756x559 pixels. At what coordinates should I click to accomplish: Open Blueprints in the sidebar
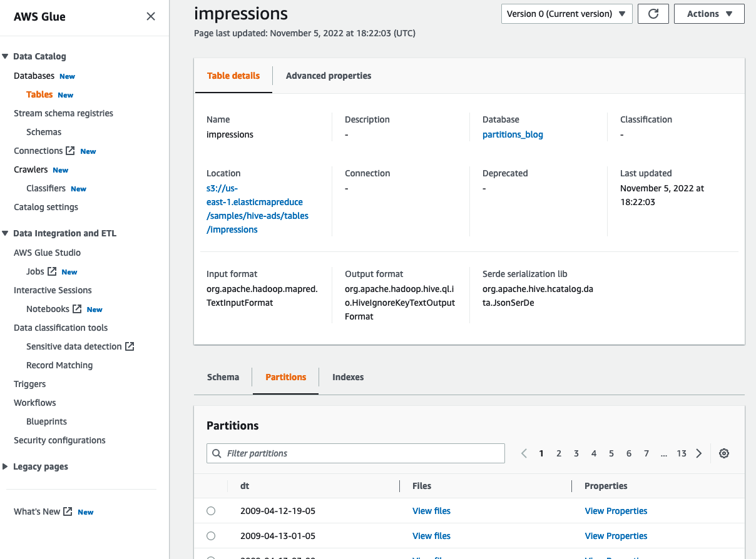(46, 421)
